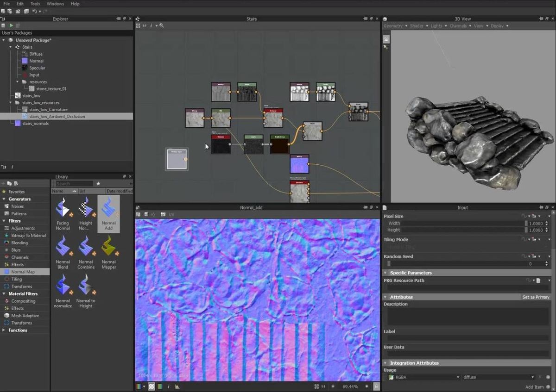Click the scene camera icon atop the 3D View sidebar
The image size is (556, 392).
click(x=386, y=39)
